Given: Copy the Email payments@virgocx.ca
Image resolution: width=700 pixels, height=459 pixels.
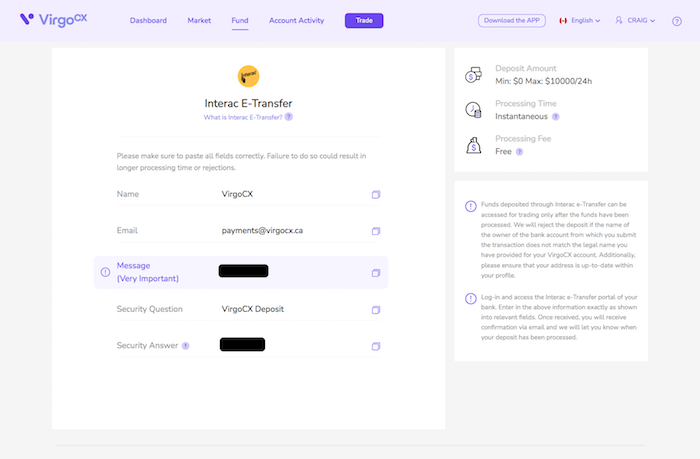Looking at the screenshot, I should (x=376, y=231).
